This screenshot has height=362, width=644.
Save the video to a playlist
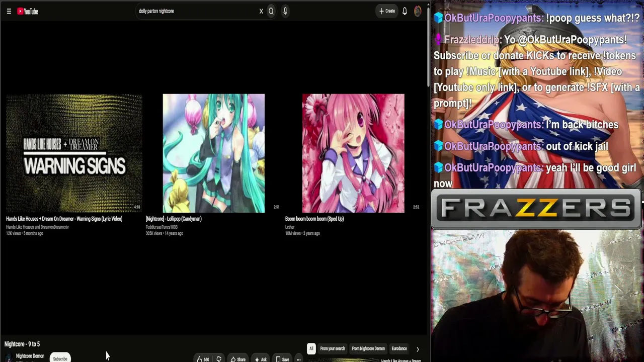click(282, 359)
